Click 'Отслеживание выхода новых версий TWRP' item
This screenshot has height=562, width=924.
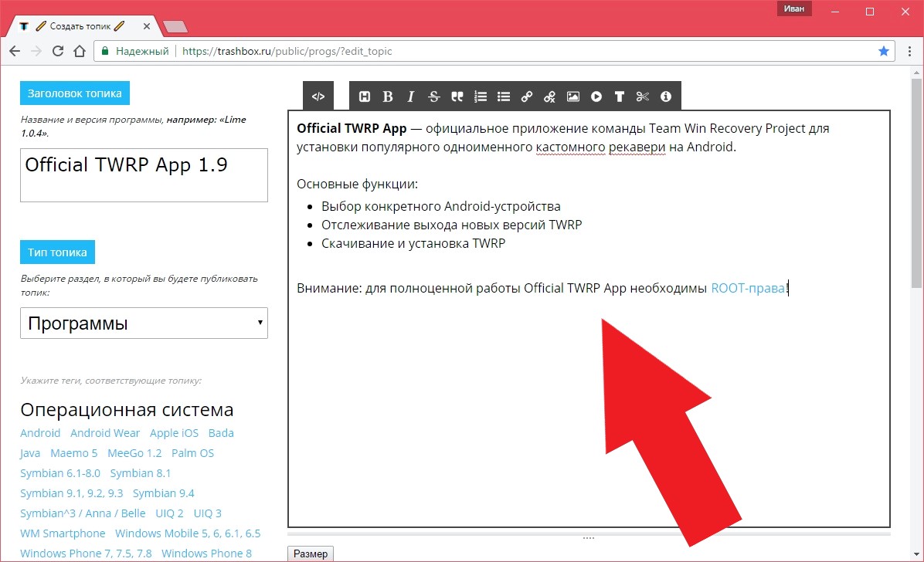(x=451, y=225)
